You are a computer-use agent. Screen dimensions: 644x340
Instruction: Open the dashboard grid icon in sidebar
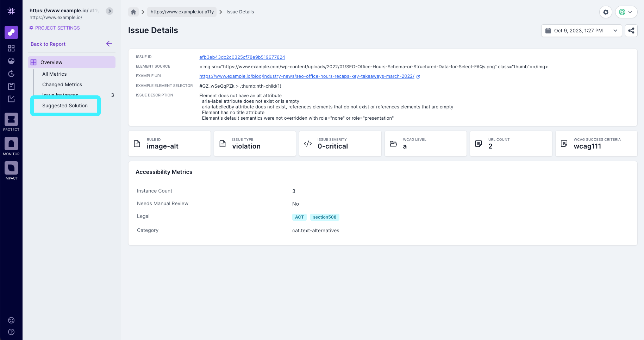pyautogui.click(x=11, y=48)
